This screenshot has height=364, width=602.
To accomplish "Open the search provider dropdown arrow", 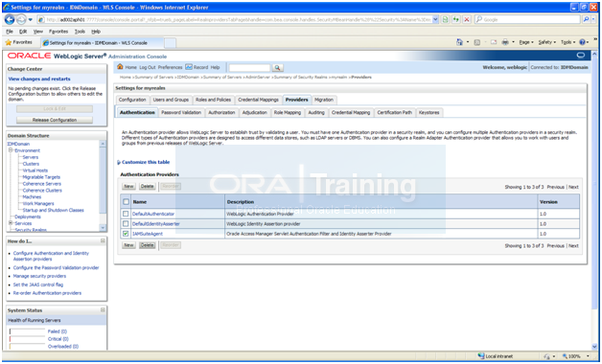I will click(594, 19).
